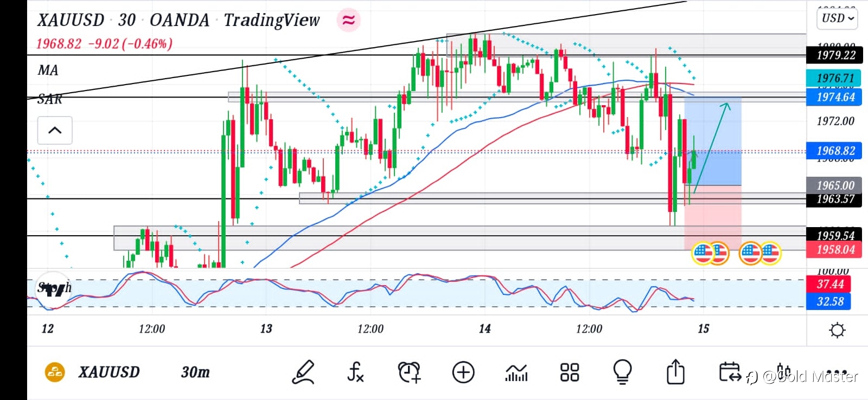
Task: Expand the USD currency dropdown
Action: pos(838,18)
